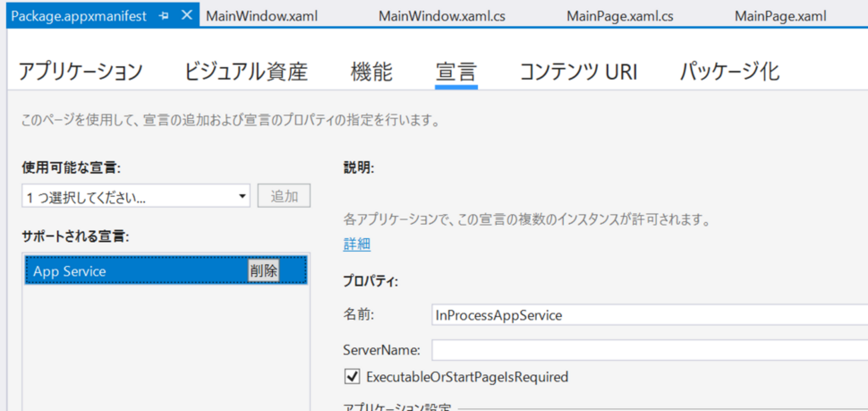Open the 詳細 link

coord(357,244)
